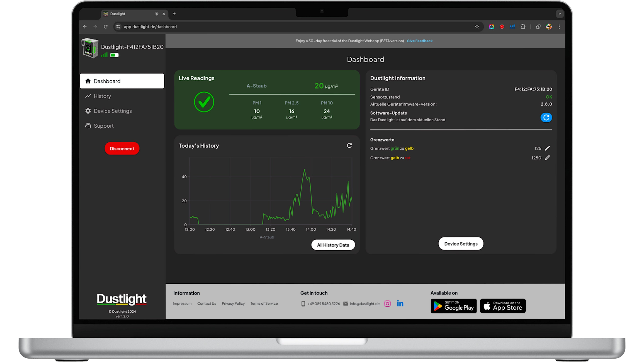The image size is (644, 362).
Task: Click the A-Staub 20 µg/m³ reading
Action: pos(326,86)
